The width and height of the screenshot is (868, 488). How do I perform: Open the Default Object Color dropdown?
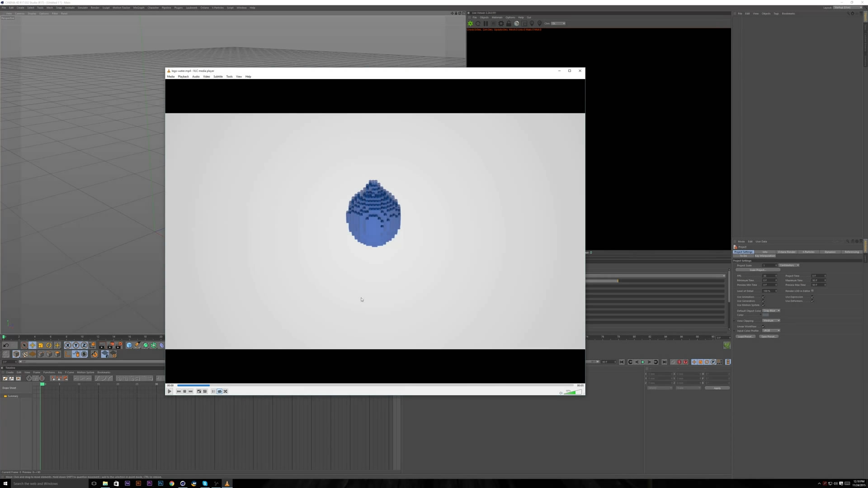click(x=771, y=311)
